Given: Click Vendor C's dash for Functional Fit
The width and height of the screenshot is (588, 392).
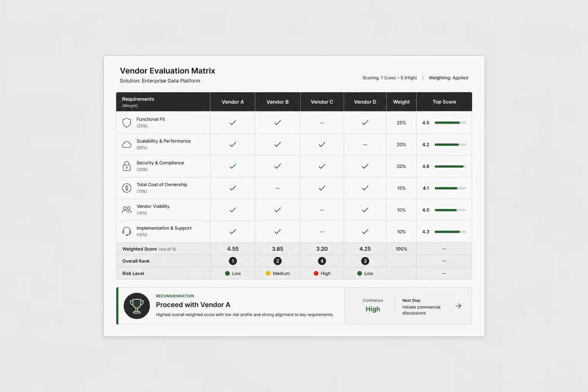Looking at the screenshot, I should coord(322,123).
